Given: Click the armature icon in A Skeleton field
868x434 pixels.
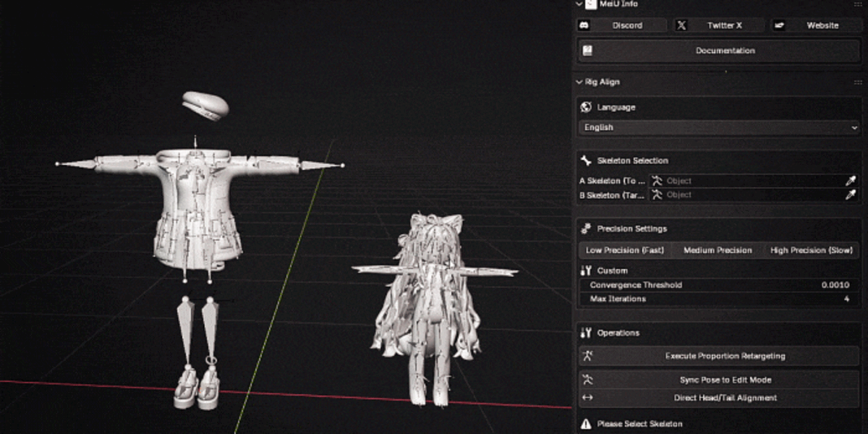Looking at the screenshot, I should [x=657, y=181].
